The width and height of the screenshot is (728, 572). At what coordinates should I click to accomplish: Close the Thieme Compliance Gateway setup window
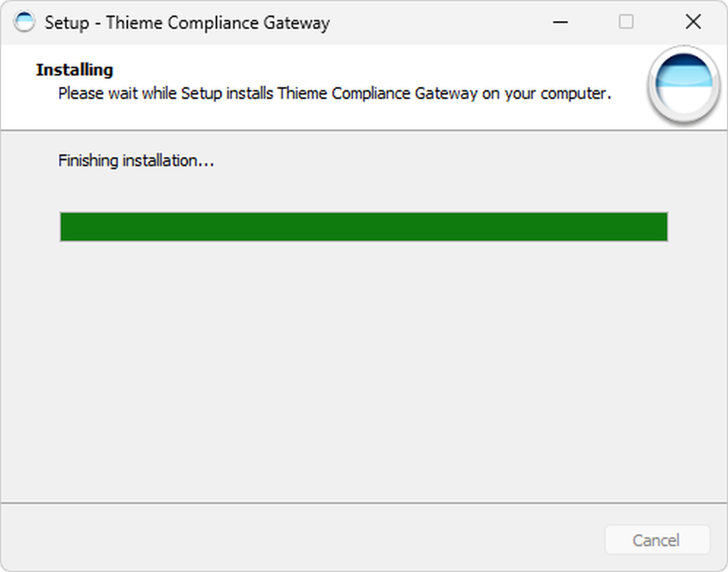(693, 22)
